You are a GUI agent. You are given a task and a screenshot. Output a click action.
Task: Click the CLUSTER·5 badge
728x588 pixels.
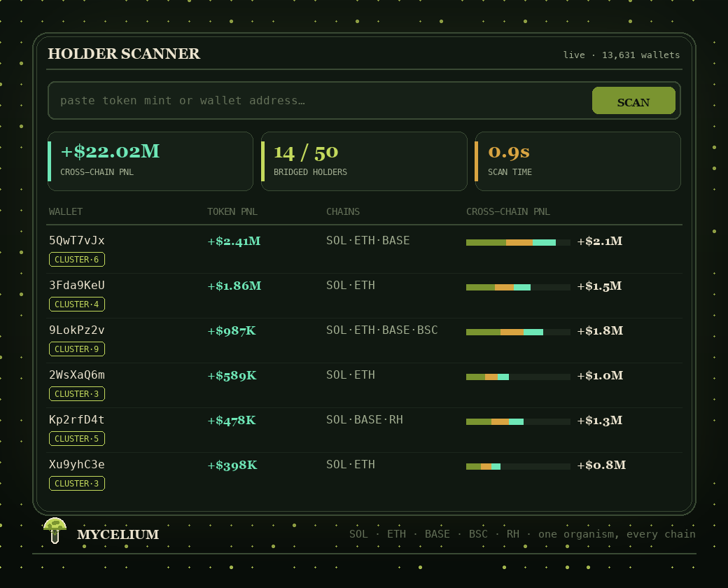tap(77, 438)
